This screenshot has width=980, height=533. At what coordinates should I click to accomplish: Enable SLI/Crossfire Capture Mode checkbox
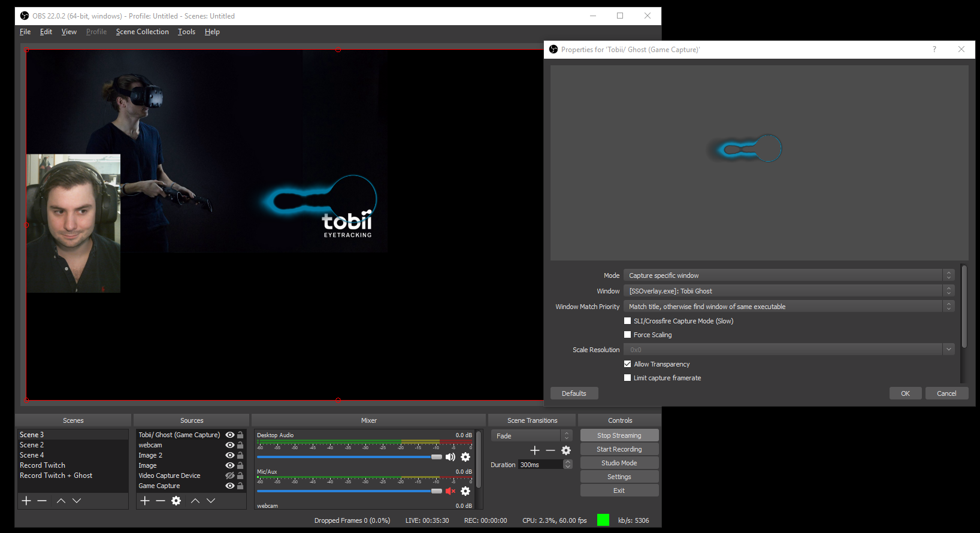628,321
